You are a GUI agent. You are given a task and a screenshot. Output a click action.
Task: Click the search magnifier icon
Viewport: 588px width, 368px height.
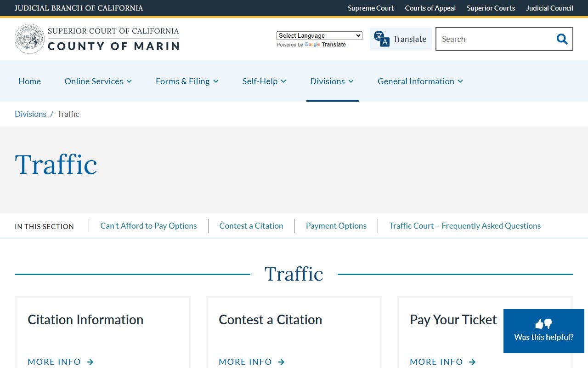[x=562, y=39]
